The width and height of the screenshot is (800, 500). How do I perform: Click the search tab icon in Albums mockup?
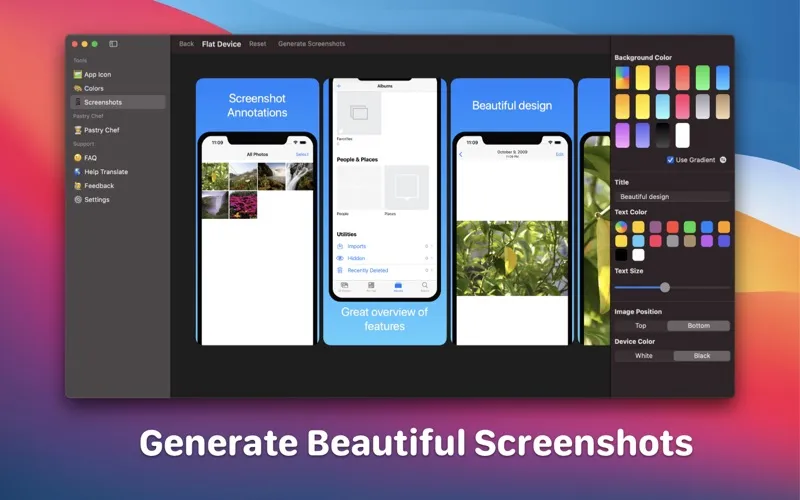(424, 286)
